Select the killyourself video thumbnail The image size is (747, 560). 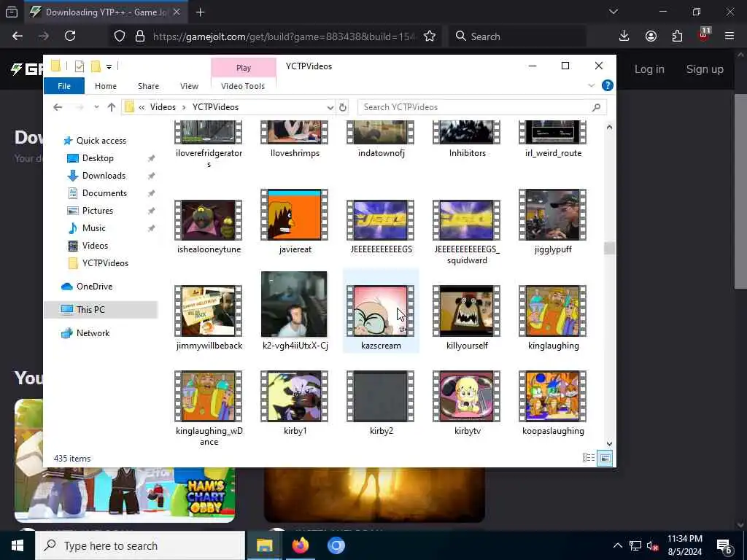click(467, 311)
